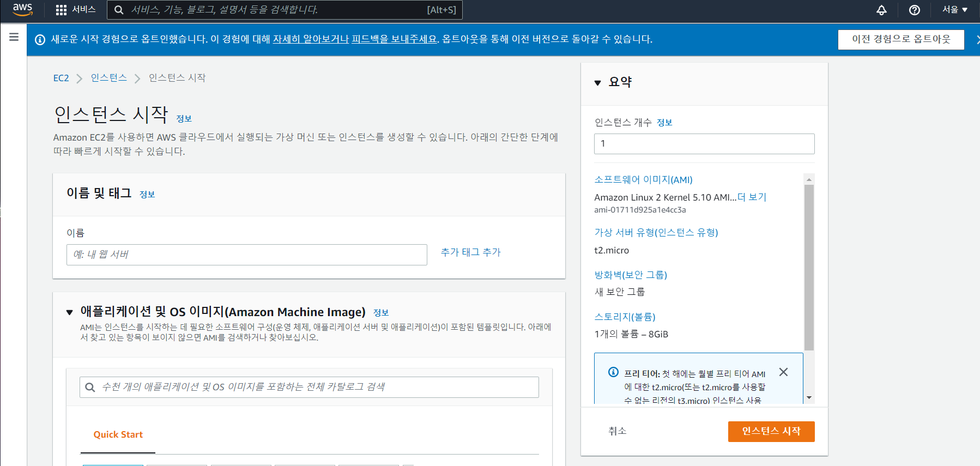Click scrollbar down arrow in summary panel
Viewport: 980px width, 466px height.
click(x=809, y=398)
